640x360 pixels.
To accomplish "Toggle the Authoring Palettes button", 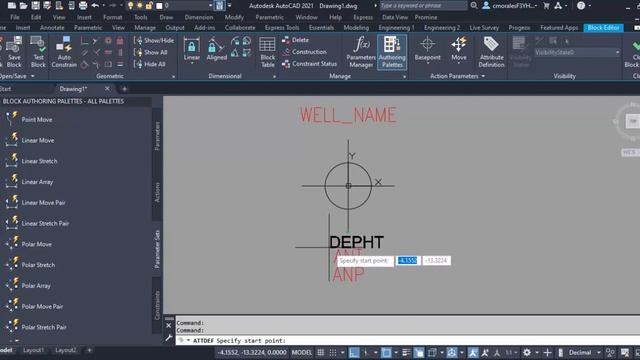I will point(392,52).
